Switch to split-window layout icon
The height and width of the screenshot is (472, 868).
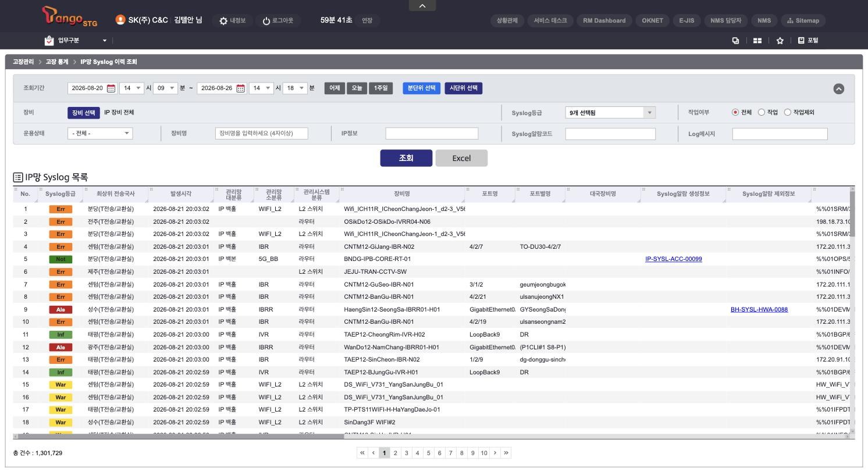click(x=757, y=41)
